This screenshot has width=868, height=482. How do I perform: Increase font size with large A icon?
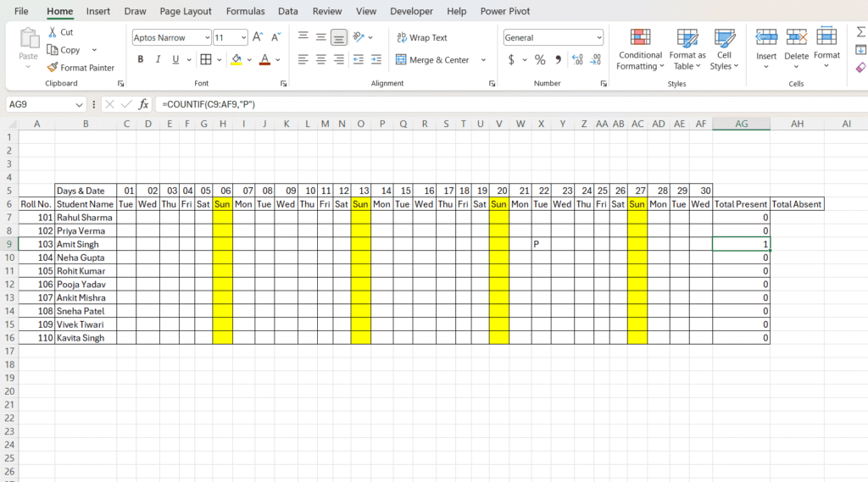pos(258,37)
